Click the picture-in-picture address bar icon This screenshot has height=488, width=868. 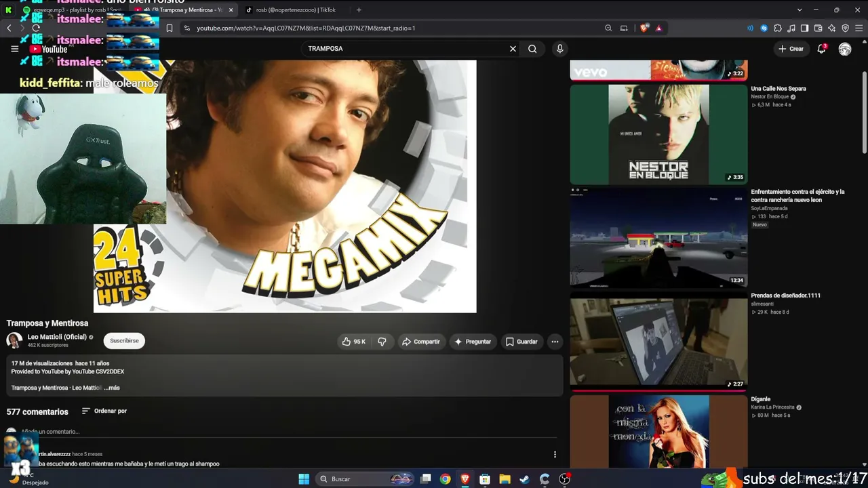(624, 28)
